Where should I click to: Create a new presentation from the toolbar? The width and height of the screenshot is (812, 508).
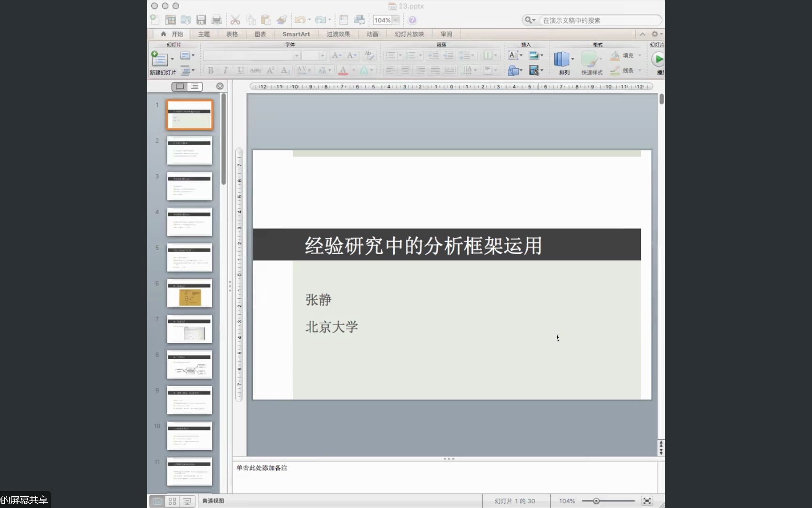(x=155, y=20)
